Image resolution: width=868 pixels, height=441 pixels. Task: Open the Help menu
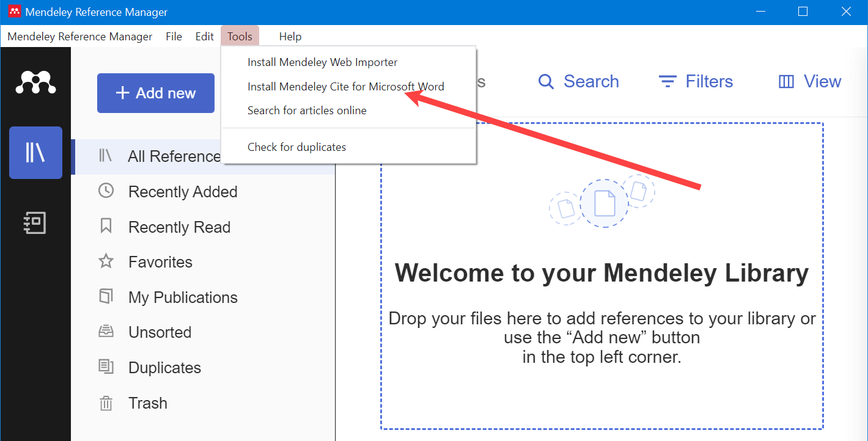pos(290,36)
